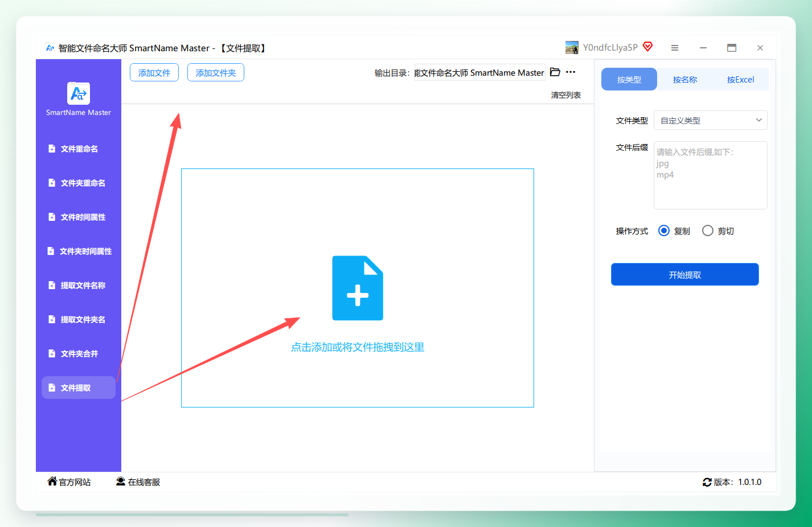Select the 复制 radio button
812x527 pixels.
point(664,230)
